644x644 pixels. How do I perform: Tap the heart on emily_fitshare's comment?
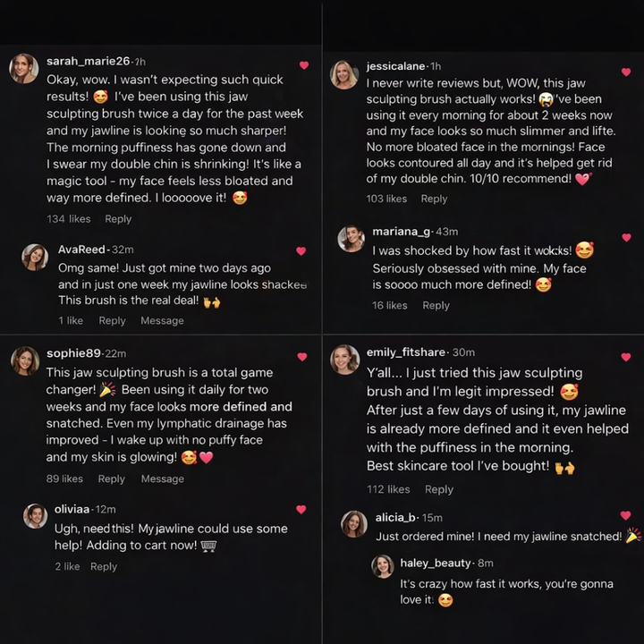(x=626, y=356)
